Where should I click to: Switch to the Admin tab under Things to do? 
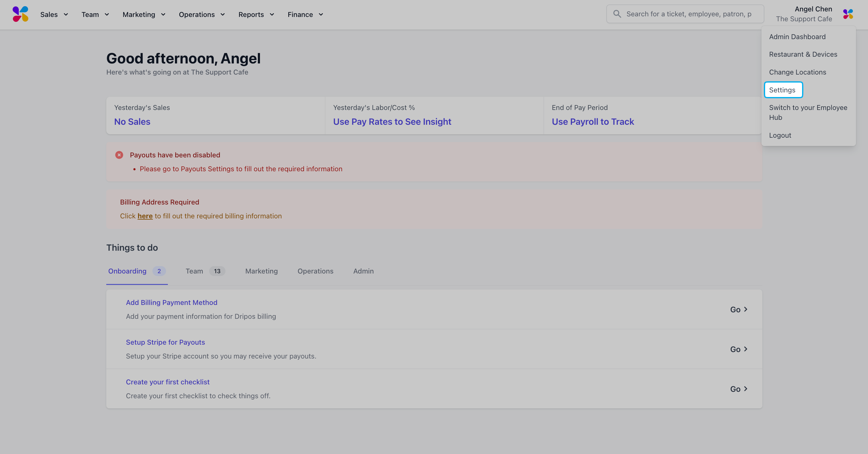pos(363,271)
